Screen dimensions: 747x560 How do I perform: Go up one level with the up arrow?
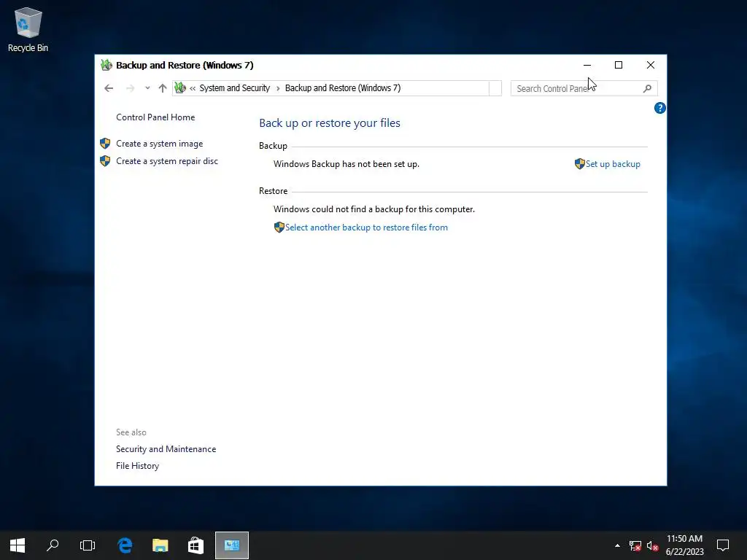pos(163,88)
